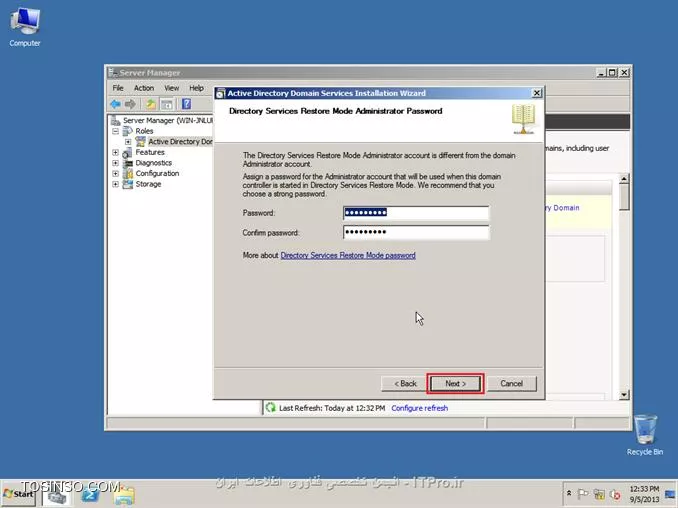Expand the Features tree node
The width and height of the screenshot is (678, 508).
coord(115,152)
